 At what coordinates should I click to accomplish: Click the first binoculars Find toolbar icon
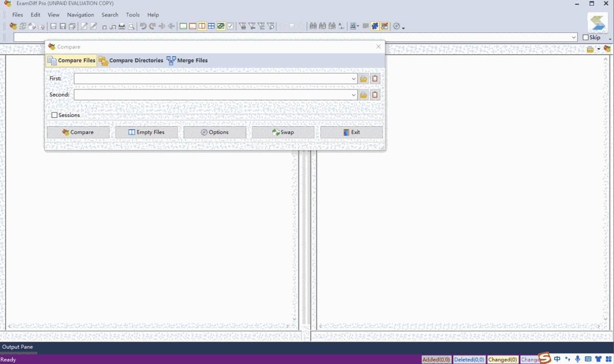coord(313,26)
